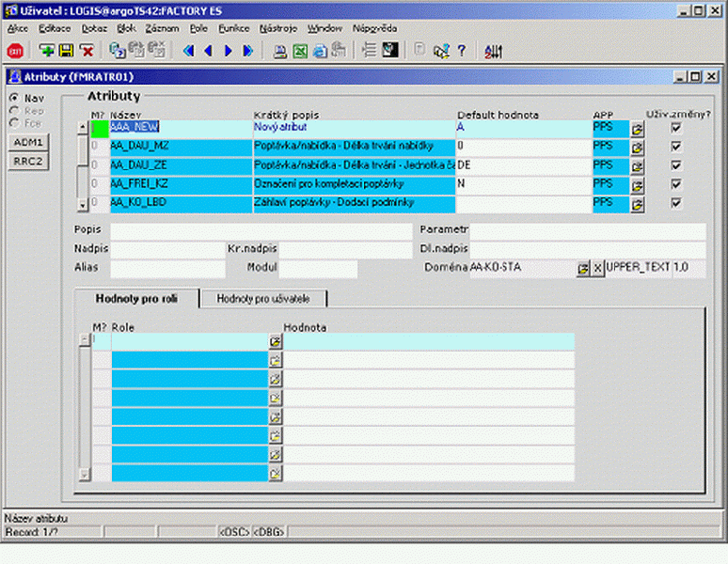This screenshot has width=728, height=564.
Task: Open Role lookup icon in second role row
Action: [276, 360]
